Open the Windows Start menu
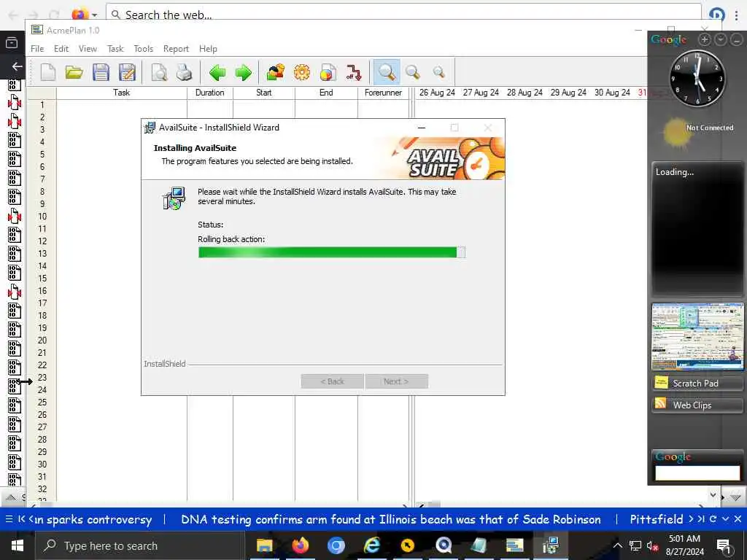 coord(18,545)
